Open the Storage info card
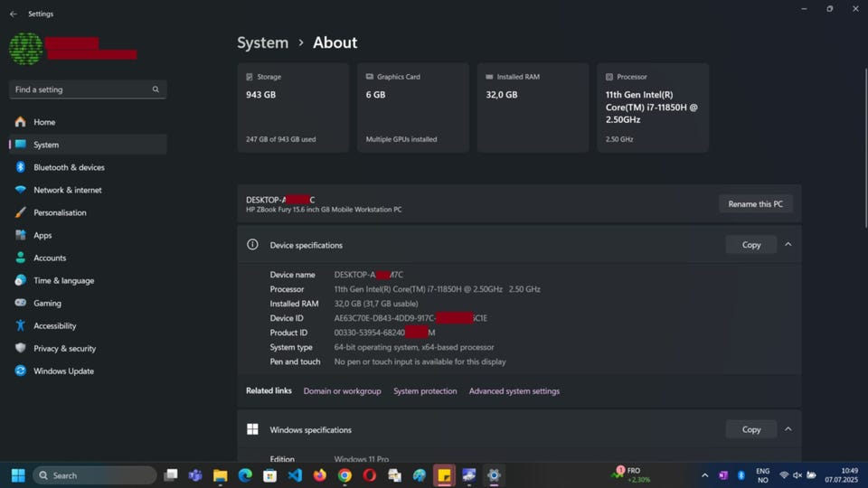The image size is (868, 488). (x=293, y=108)
